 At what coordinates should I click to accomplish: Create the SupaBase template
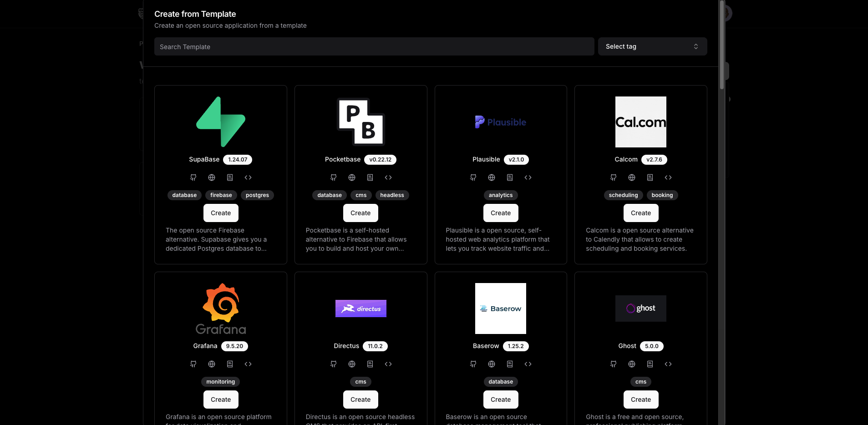pos(221,213)
